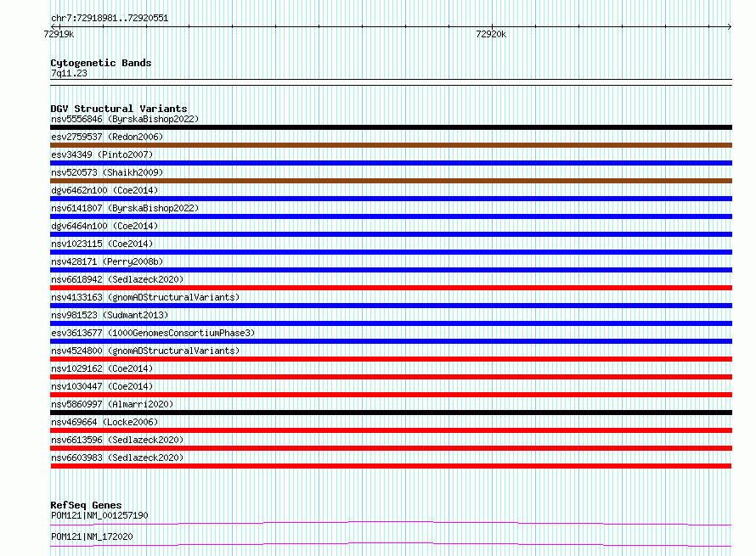Viewport: 756px width, 556px height.
Task: Open variant nsv1030447 (Coe2014) label
Action: pos(102,386)
